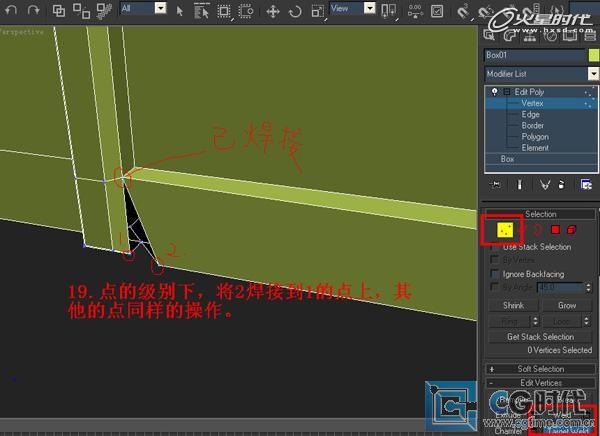This screenshot has height=436, width=600.
Task: Switch to the Motion command panel tab
Action: point(550,36)
